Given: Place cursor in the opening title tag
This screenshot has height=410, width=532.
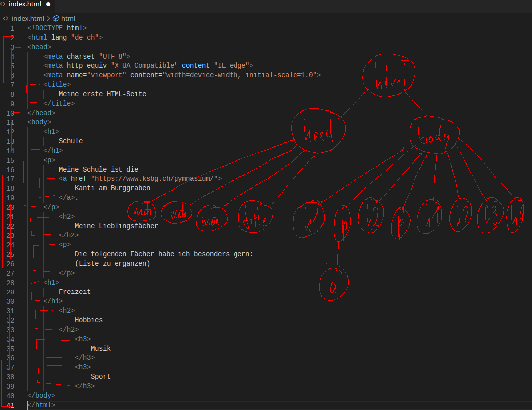Looking at the screenshot, I should 57,84.
